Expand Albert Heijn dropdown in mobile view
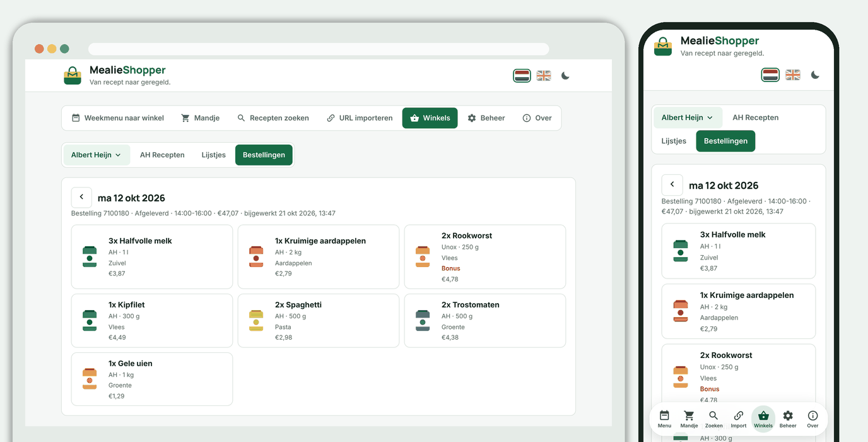The image size is (868, 442). (687, 117)
